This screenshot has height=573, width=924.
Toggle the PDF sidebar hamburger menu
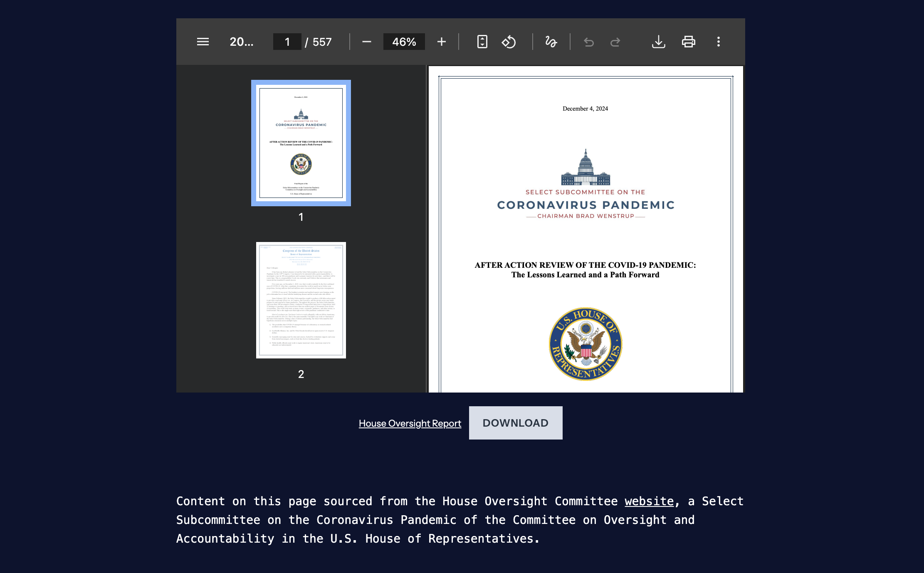(x=203, y=42)
